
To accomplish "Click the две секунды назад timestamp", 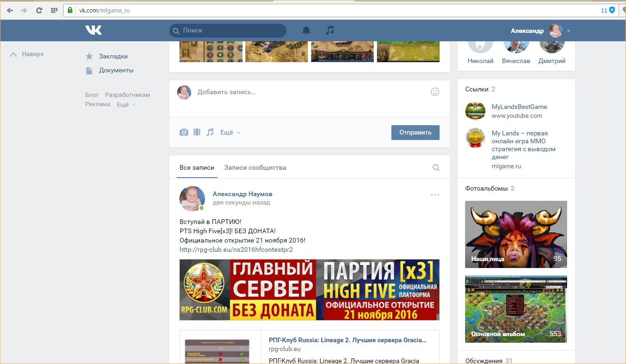I will (x=241, y=203).
